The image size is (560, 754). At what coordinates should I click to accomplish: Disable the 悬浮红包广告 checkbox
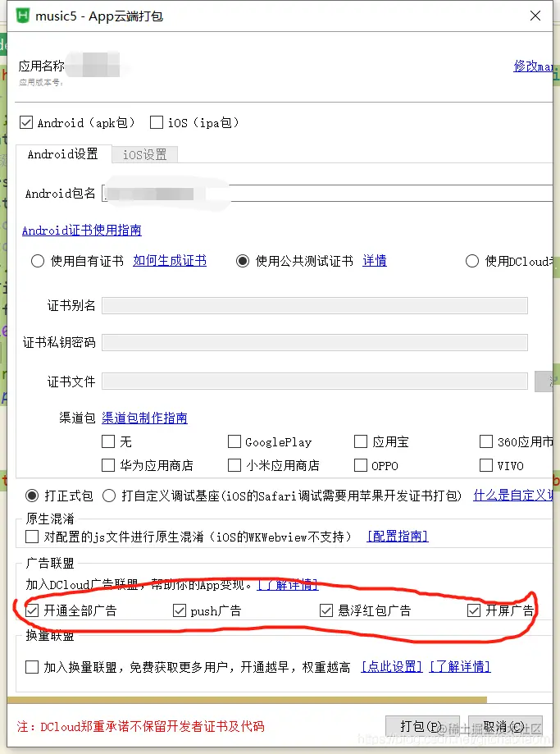click(326, 610)
